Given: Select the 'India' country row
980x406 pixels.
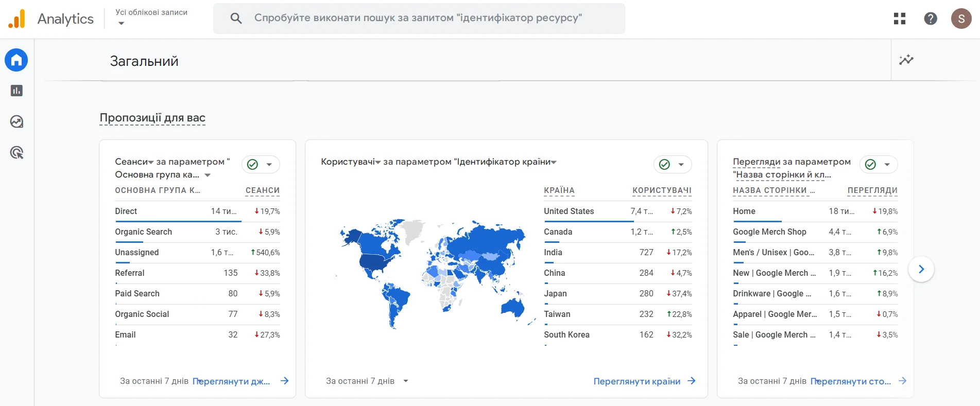Looking at the screenshot, I should point(618,253).
